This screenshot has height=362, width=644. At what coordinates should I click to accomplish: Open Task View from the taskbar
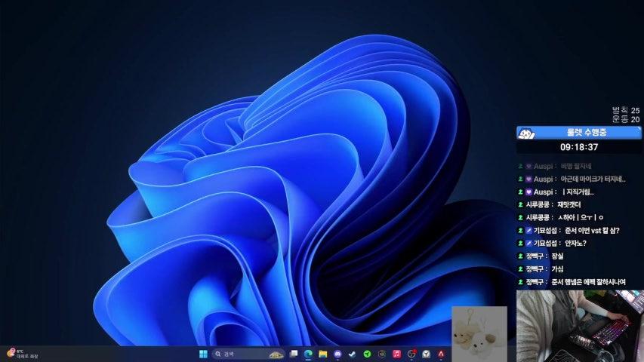294,354
